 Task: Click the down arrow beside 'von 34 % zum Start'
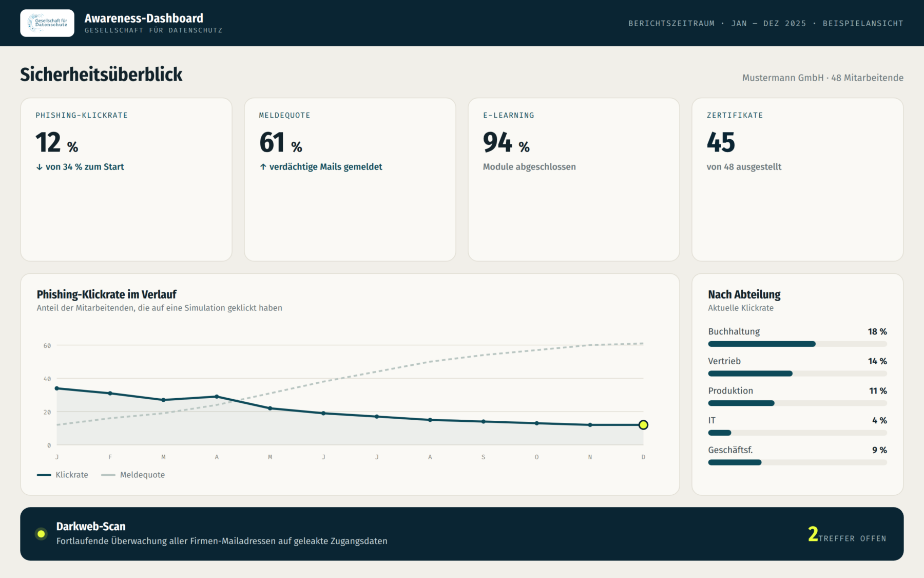(39, 167)
